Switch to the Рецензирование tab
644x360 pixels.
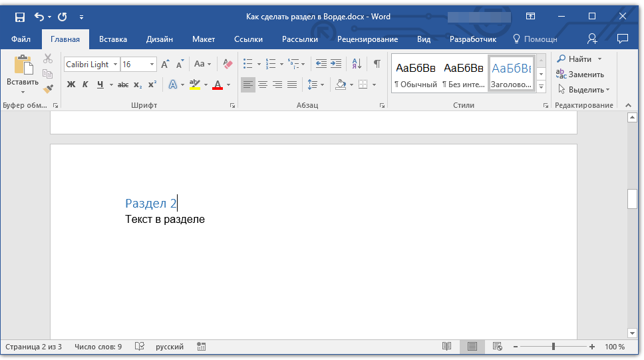(x=367, y=39)
